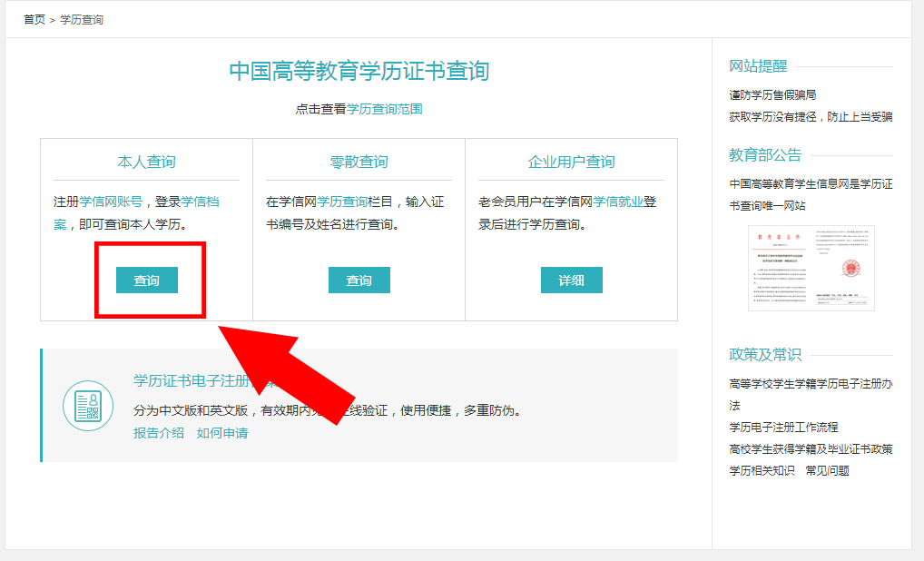Click the 详细 button under 企业用户查询
Screen dimensions: 924x561
(x=571, y=280)
